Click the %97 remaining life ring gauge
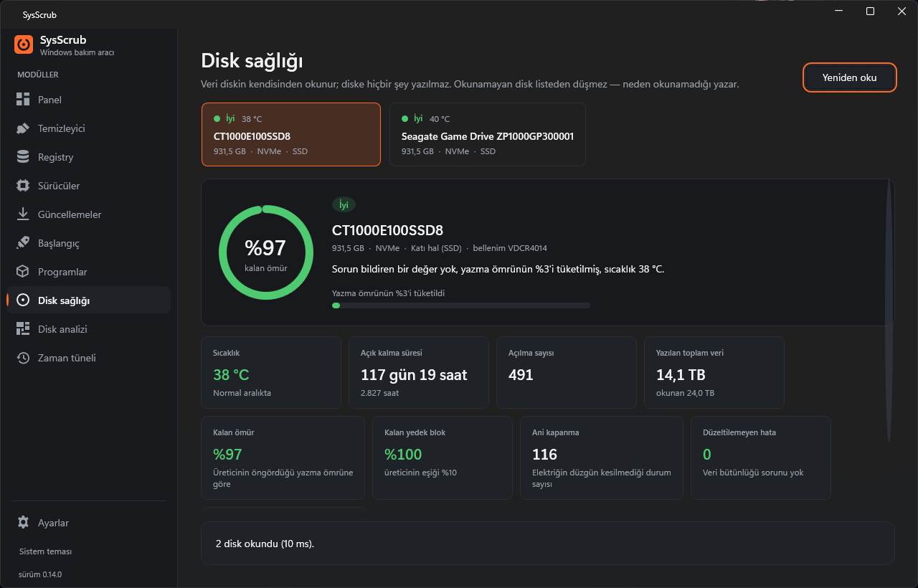This screenshot has width=918, height=588. pyautogui.click(x=266, y=252)
